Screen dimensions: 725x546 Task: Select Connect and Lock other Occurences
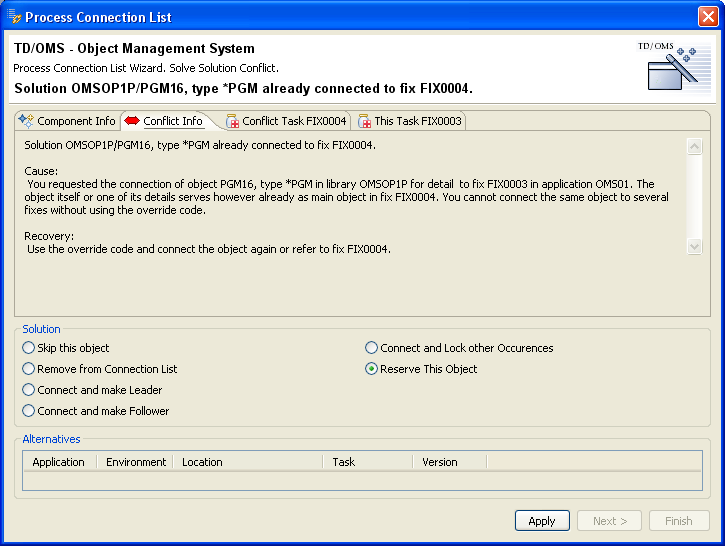(x=372, y=348)
